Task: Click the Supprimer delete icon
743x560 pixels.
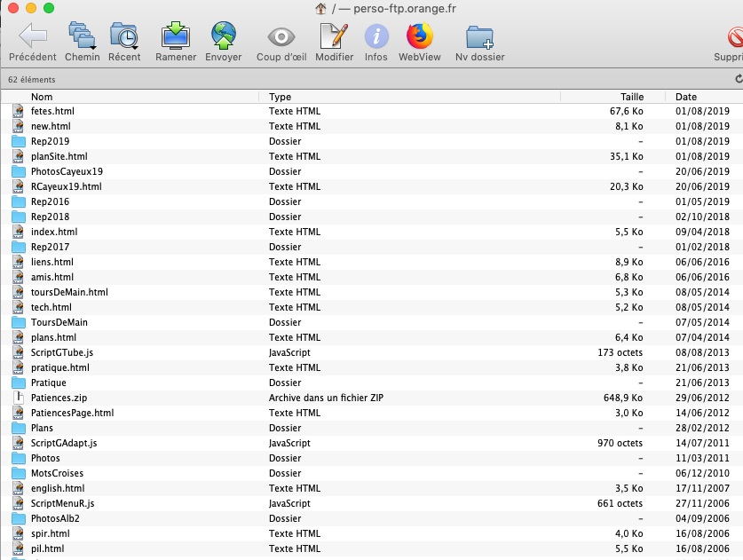Action: [x=733, y=36]
